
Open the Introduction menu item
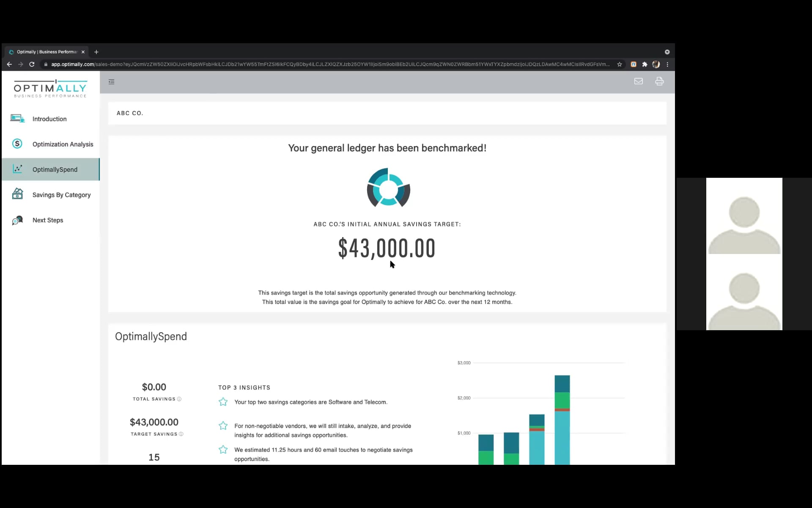[x=51, y=119]
